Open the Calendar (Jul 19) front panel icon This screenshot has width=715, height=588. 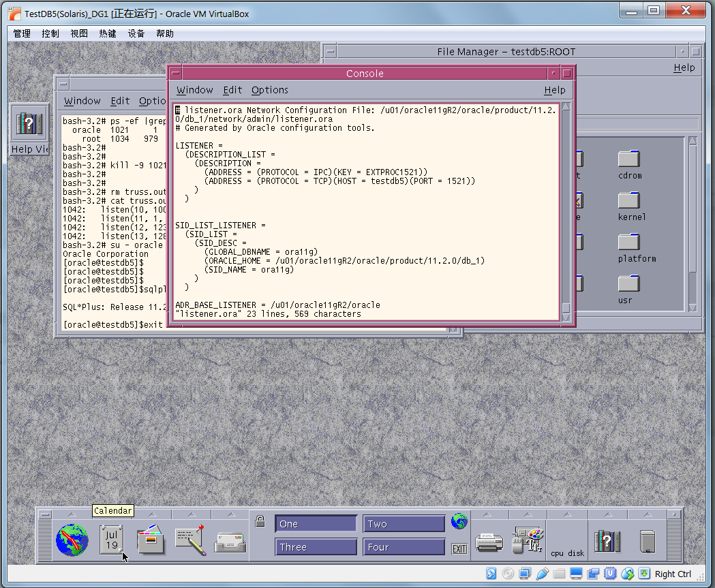[111, 540]
